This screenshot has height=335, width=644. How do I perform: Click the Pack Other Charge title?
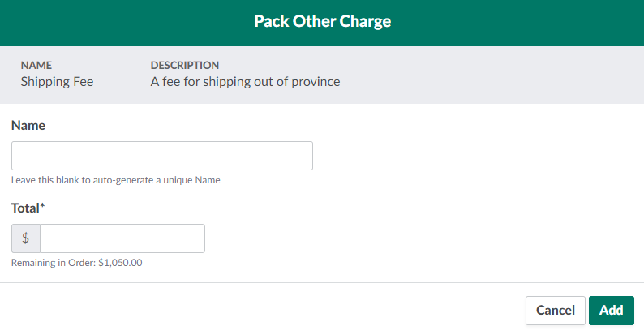point(322,22)
